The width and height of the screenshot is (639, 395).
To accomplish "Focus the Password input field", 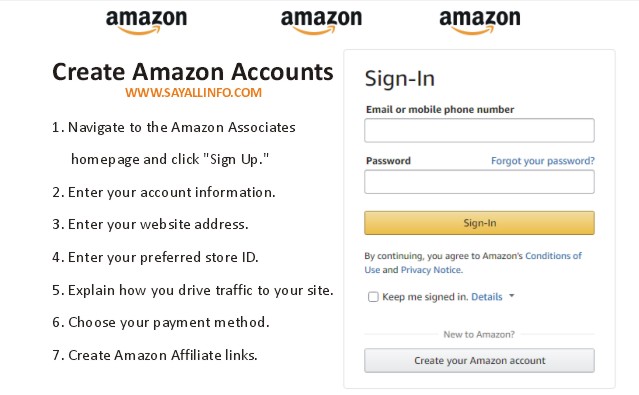I will pos(479,182).
